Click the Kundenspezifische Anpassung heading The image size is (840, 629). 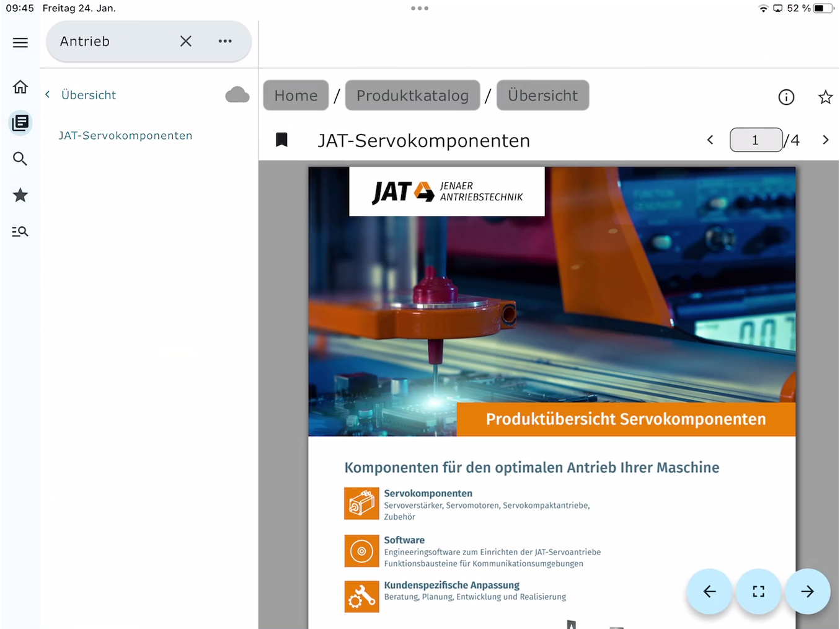point(451,586)
